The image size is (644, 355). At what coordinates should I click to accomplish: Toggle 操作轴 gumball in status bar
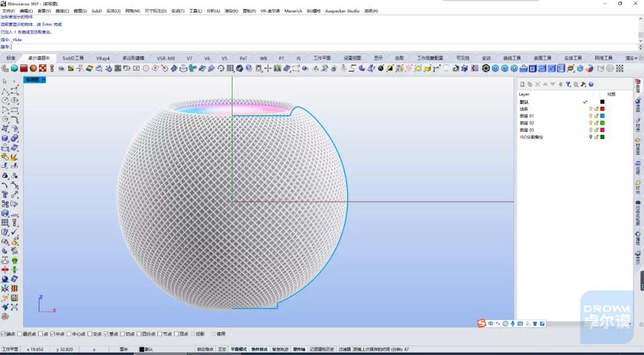(x=299, y=349)
